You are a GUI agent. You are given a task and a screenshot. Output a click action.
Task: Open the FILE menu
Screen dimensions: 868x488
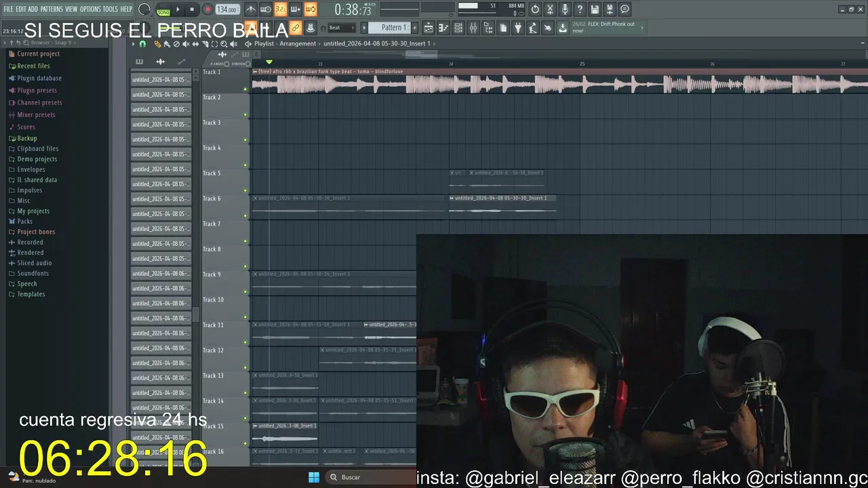tap(8, 9)
